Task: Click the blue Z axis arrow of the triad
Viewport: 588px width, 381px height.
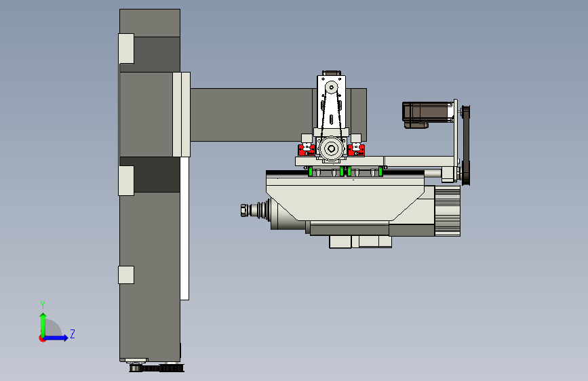Action: tap(56, 338)
